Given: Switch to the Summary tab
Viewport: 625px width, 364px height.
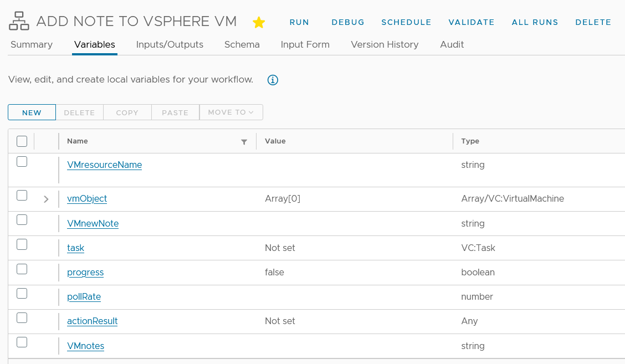Looking at the screenshot, I should 32,44.
